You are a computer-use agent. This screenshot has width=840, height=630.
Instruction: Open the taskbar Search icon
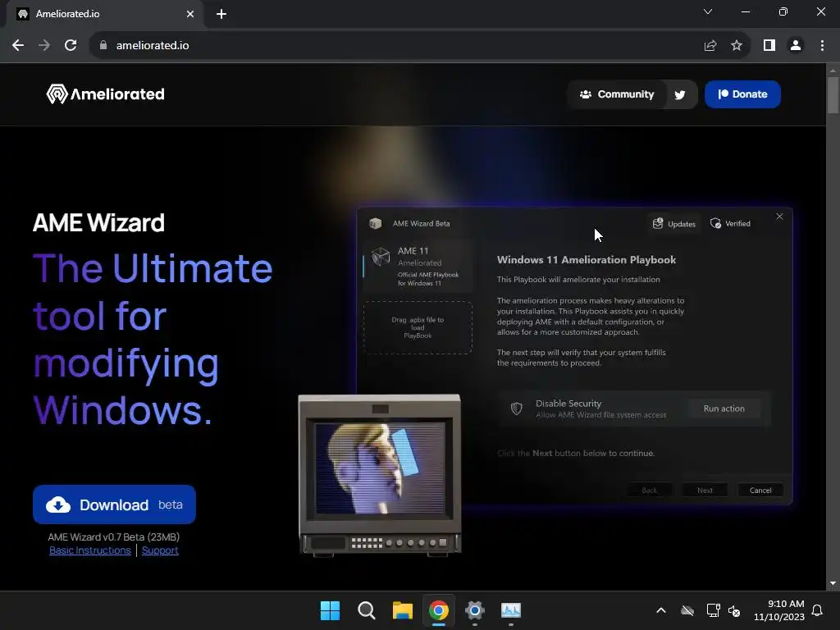pos(367,610)
